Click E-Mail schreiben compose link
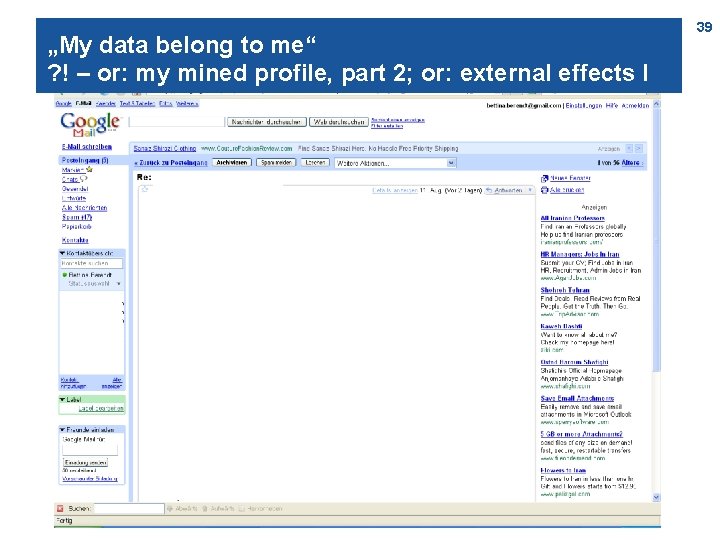 click(x=87, y=147)
